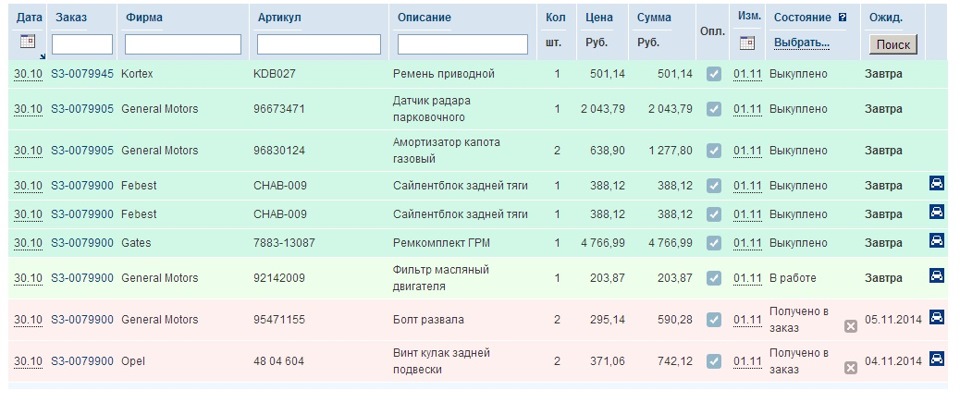Open the calendar icon under Дата
The height and width of the screenshot is (402, 960).
pyautogui.click(x=27, y=42)
